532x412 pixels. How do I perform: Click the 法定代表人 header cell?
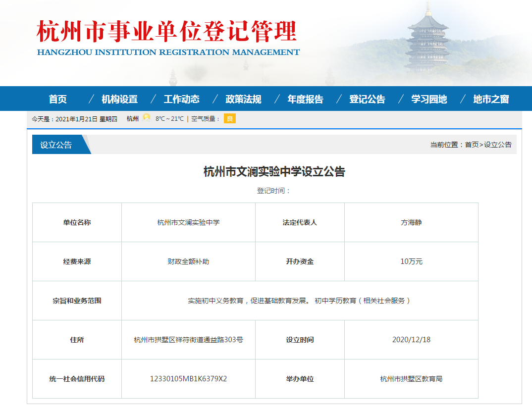(300, 222)
